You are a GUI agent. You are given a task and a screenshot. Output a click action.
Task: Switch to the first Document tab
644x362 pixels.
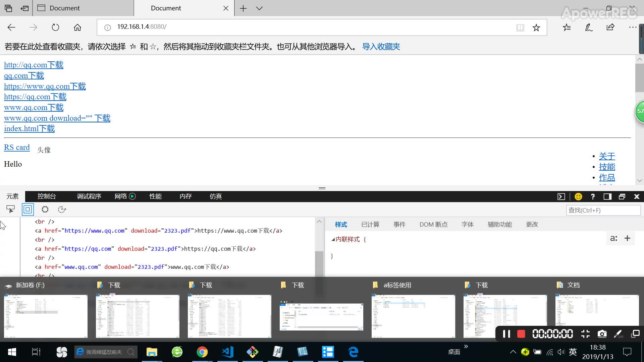[83, 8]
